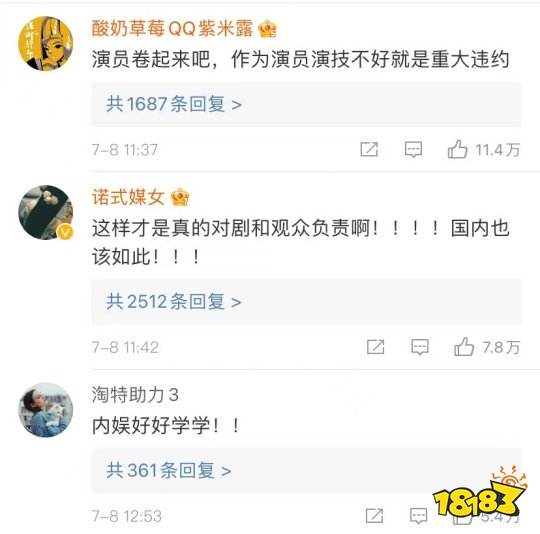This screenshot has height=534, width=540.
Task: Click the reply icon under 11:37 comment
Action: coord(413,149)
